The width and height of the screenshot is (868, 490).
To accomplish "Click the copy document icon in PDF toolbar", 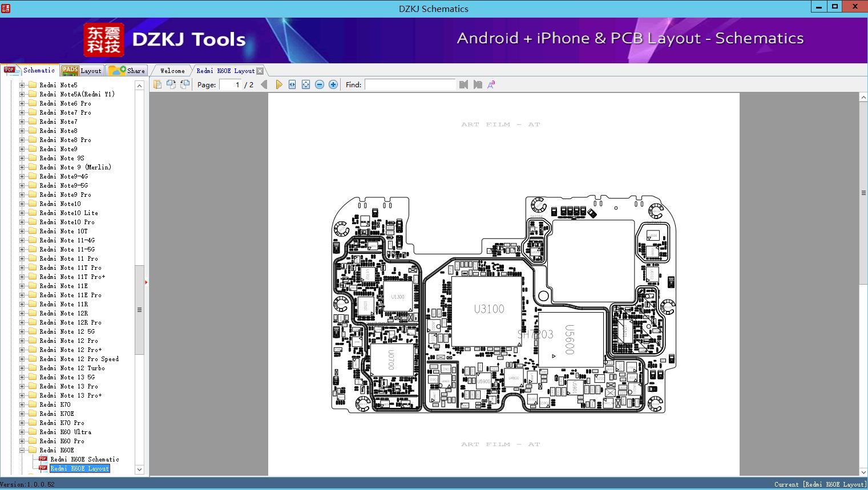I will pyautogui.click(x=157, y=84).
